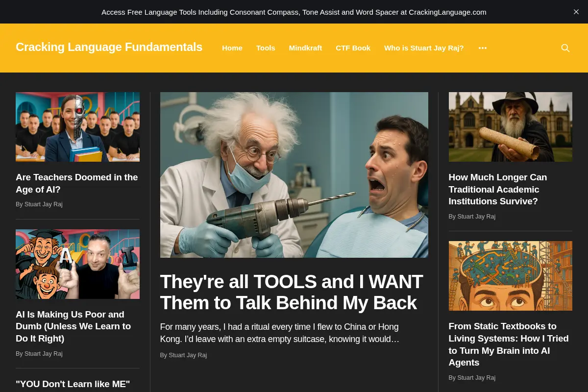Open the CTF Book nav link

coord(353,48)
